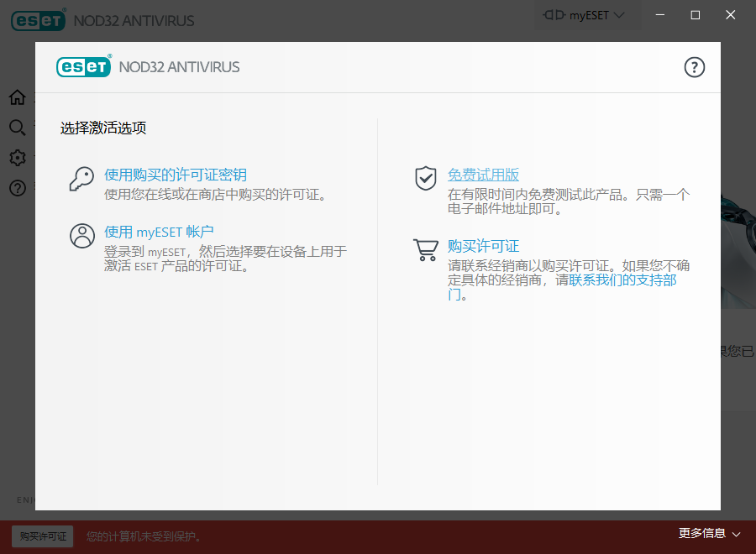The height and width of the screenshot is (554, 756).
Task: Click the ESET logo in main window title
Action: pos(39,20)
